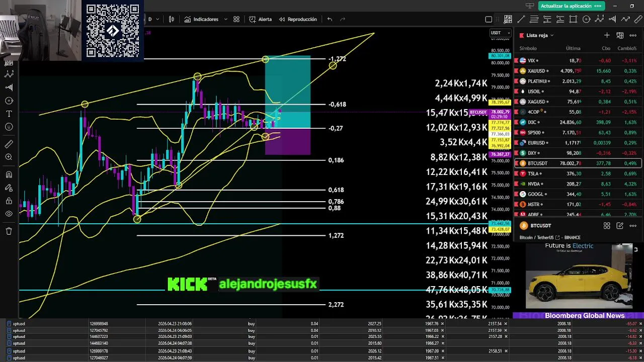Open the chart type candlestick selector

click(172, 19)
